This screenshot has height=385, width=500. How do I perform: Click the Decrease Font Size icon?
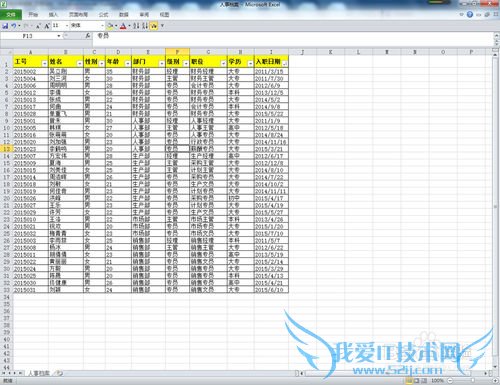[x=38, y=26]
